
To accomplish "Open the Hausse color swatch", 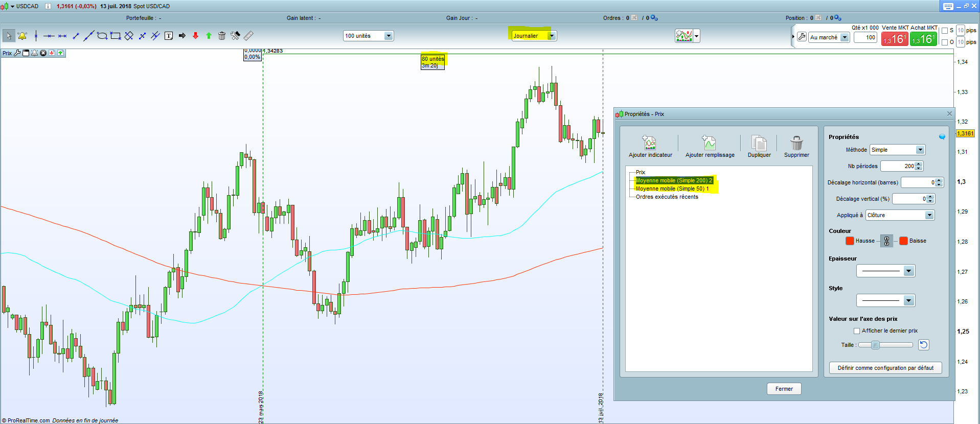I will pyautogui.click(x=850, y=241).
